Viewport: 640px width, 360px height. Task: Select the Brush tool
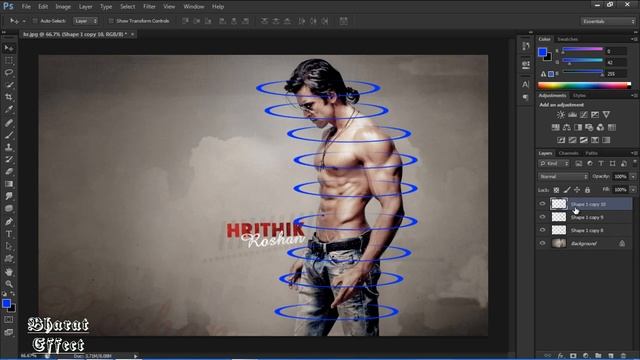tap(9, 135)
